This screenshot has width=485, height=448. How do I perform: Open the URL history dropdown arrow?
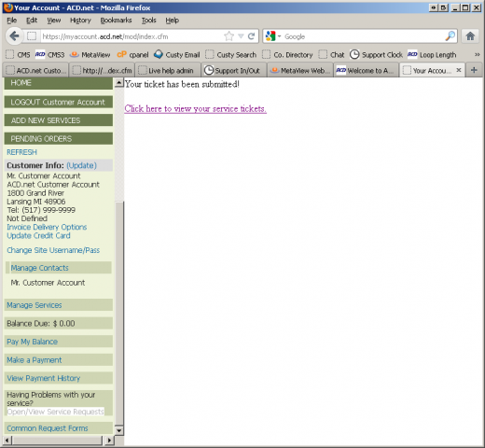click(x=241, y=36)
